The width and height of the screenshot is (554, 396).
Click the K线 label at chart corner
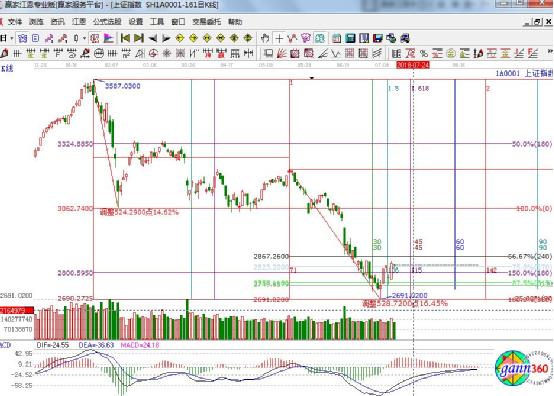[x=7, y=68]
